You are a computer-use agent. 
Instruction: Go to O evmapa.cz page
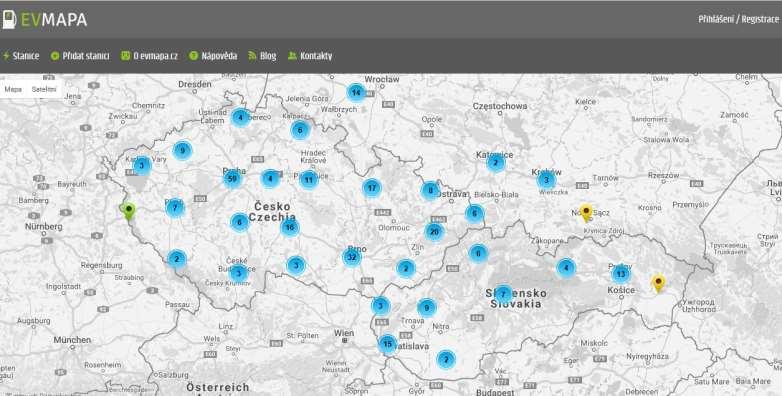[x=150, y=56]
